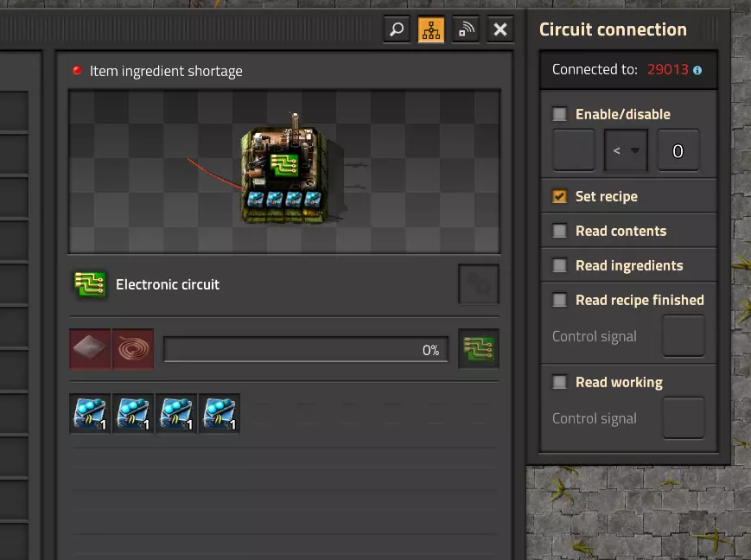This screenshot has height=560, width=751.
Task: Click the third speed module slot
Action: pyautogui.click(x=175, y=413)
